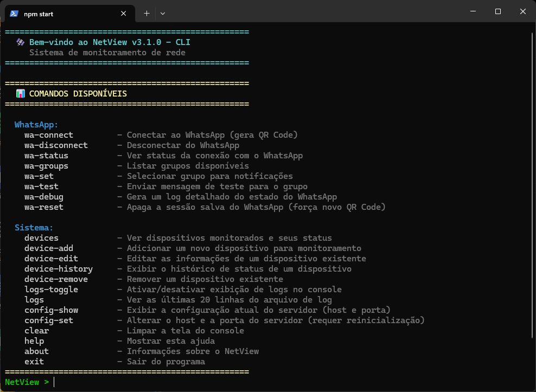Close the npm start tab

coord(124,14)
